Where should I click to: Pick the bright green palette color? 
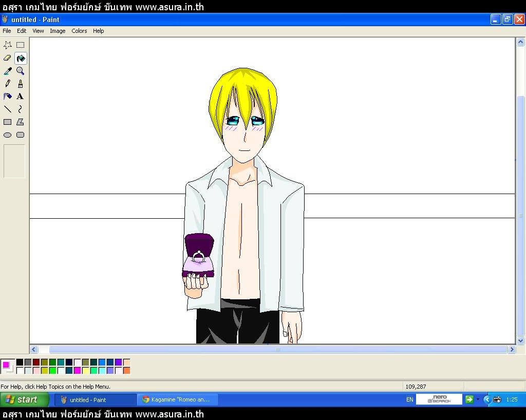tap(53, 370)
